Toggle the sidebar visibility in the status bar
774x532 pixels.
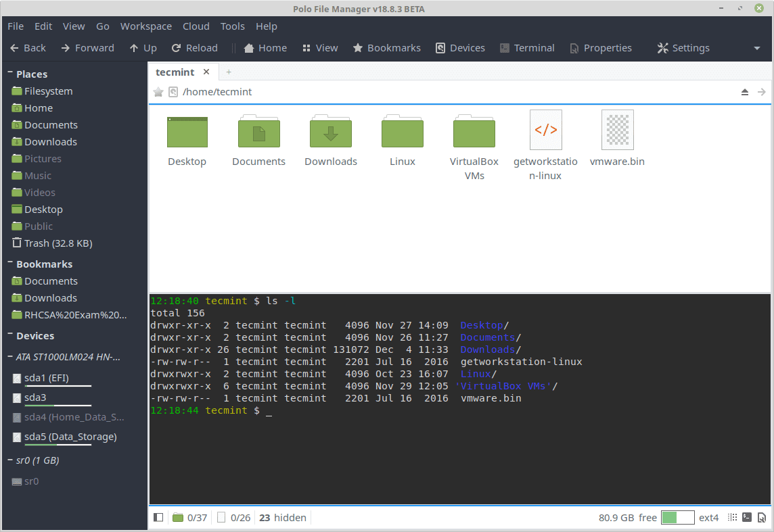pos(158,517)
